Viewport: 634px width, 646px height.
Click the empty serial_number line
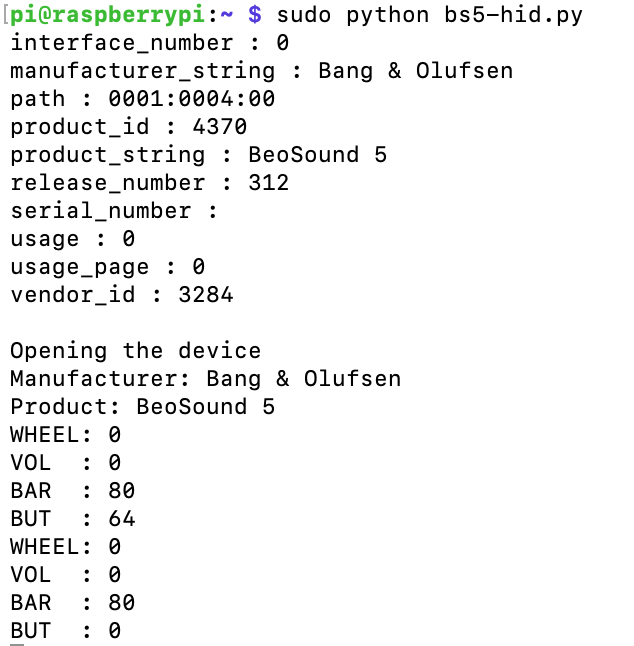pyautogui.click(x=114, y=211)
